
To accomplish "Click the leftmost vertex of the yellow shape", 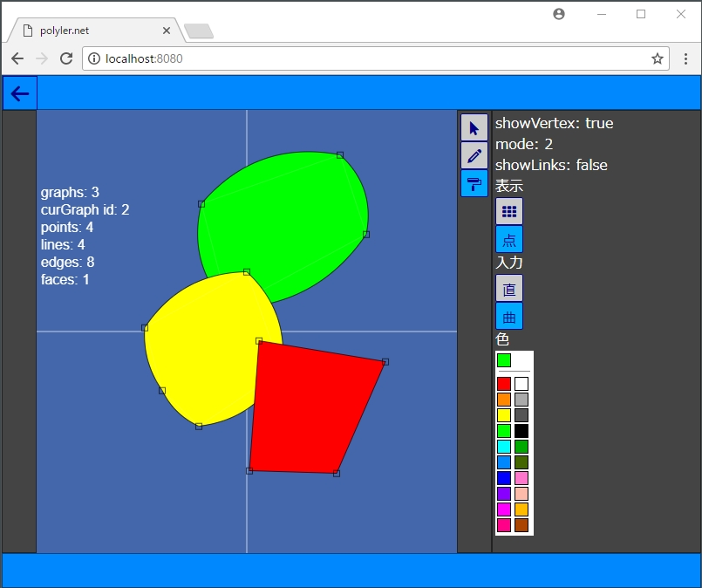I will (x=145, y=328).
